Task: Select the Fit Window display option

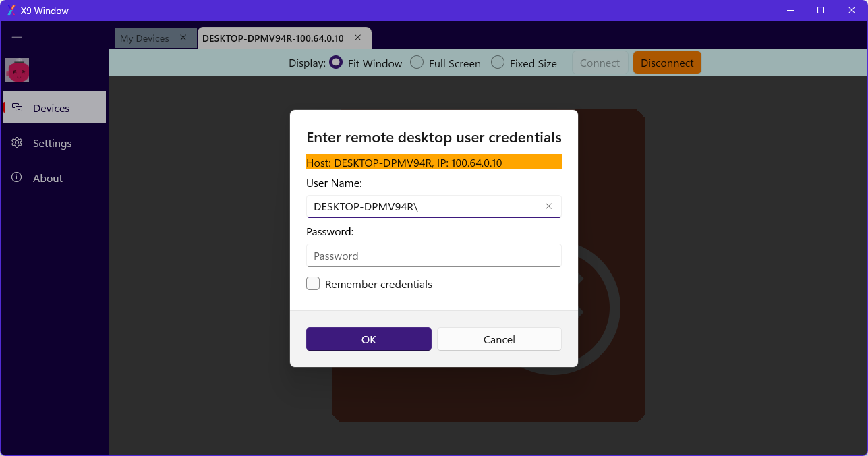Action: [336, 63]
